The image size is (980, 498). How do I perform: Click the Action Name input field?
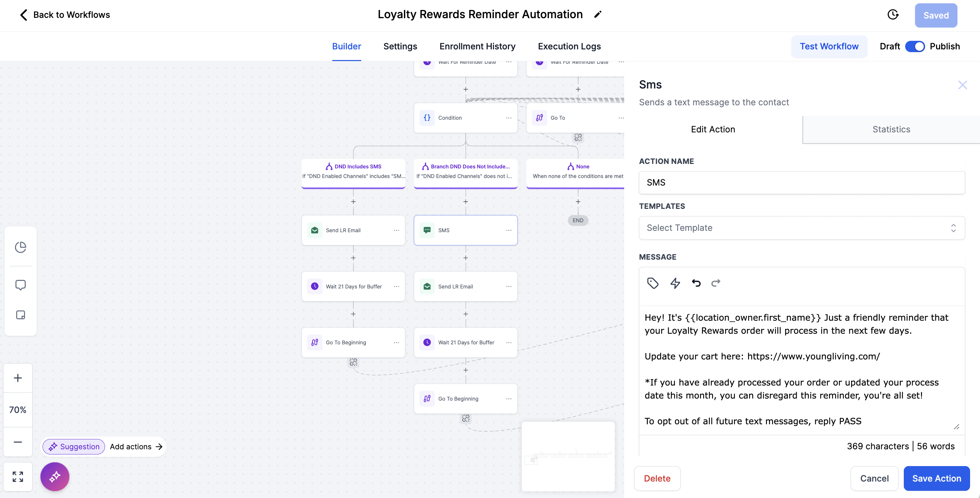pyautogui.click(x=802, y=182)
